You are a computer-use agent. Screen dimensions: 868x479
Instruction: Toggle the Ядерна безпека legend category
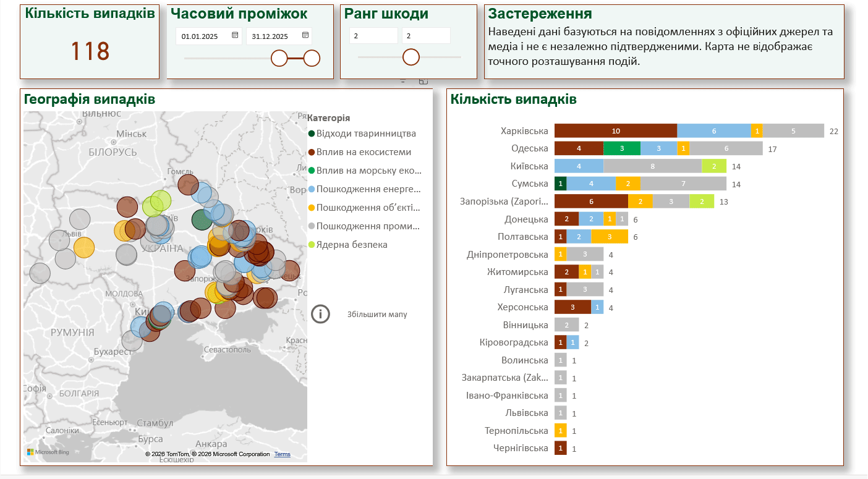[351, 245]
